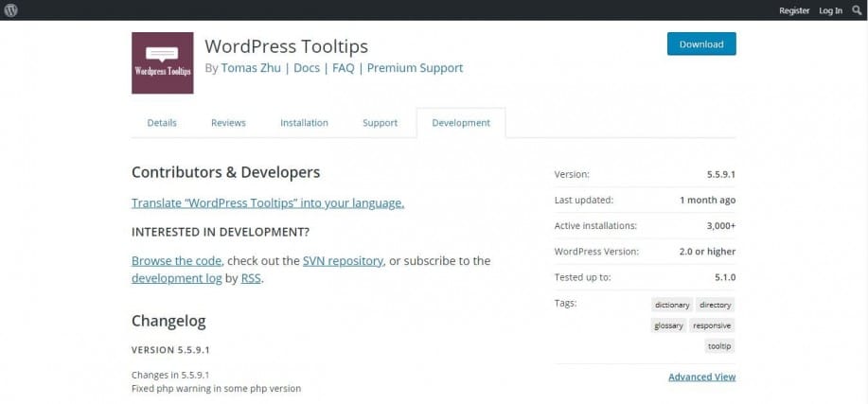Click the Changelog heading
868x404 pixels.
pyautogui.click(x=168, y=321)
